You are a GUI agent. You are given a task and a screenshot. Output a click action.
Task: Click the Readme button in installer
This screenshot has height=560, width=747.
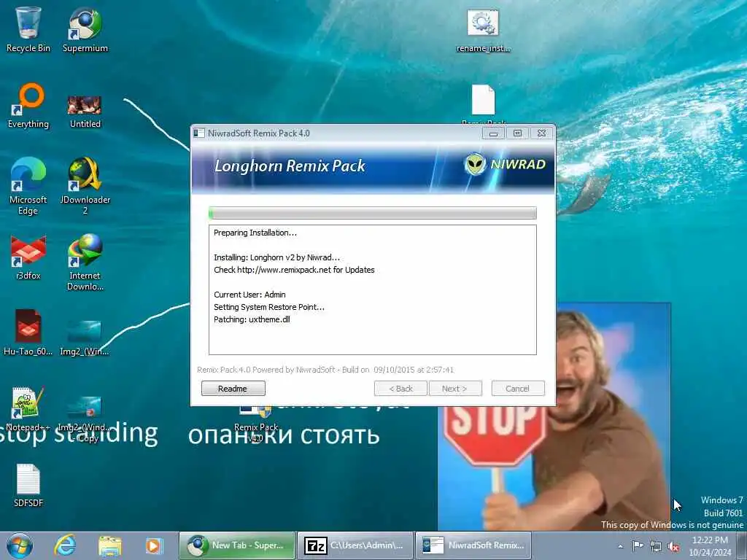[233, 389]
